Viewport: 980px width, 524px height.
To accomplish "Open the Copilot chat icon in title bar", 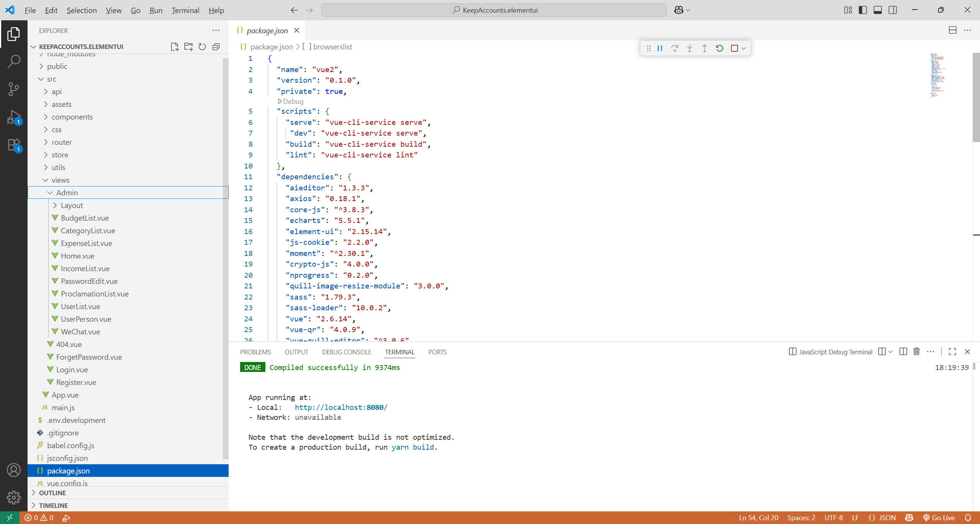I will (679, 10).
